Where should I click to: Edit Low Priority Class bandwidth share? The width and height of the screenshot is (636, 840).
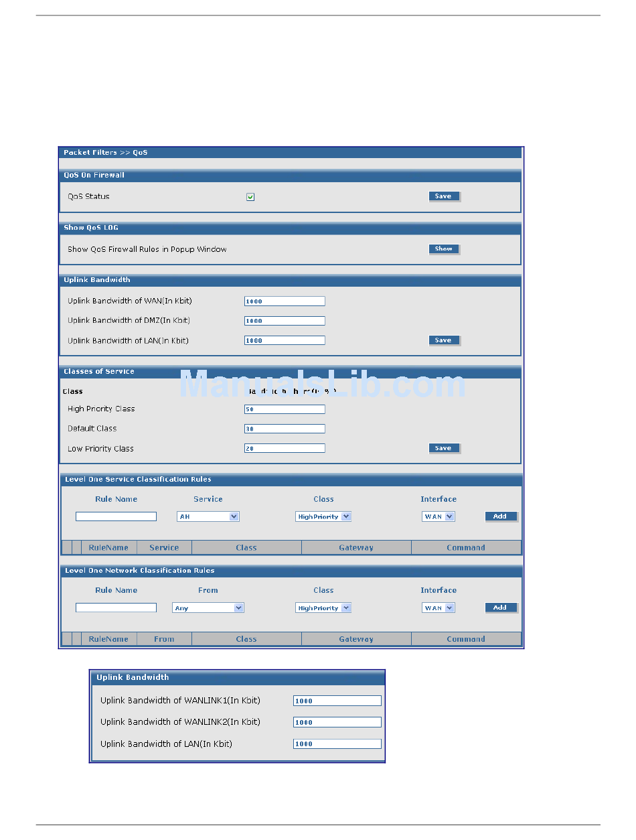285,448
